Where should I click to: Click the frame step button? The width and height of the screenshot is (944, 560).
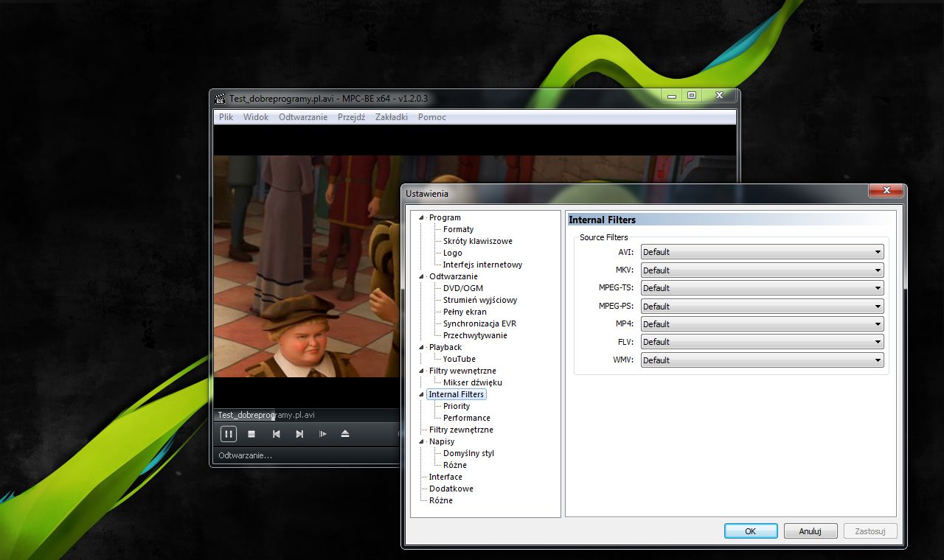coord(323,434)
